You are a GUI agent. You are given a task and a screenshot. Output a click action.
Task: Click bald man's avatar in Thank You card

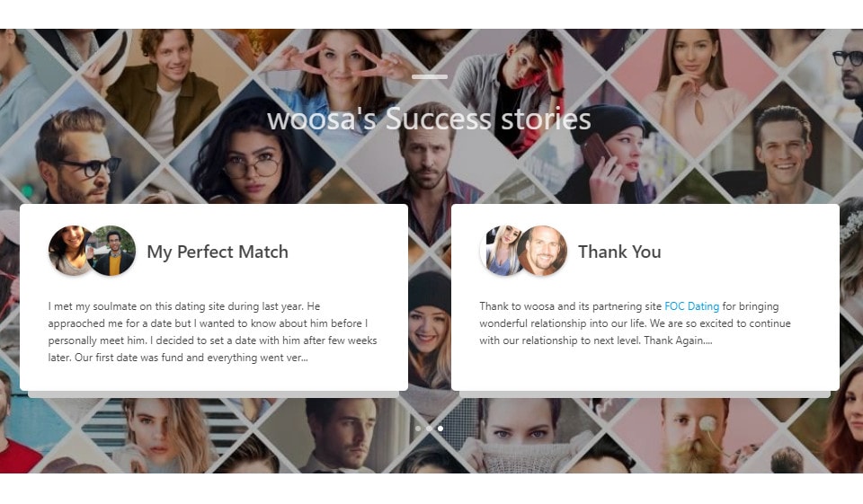pyautogui.click(x=544, y=251)
